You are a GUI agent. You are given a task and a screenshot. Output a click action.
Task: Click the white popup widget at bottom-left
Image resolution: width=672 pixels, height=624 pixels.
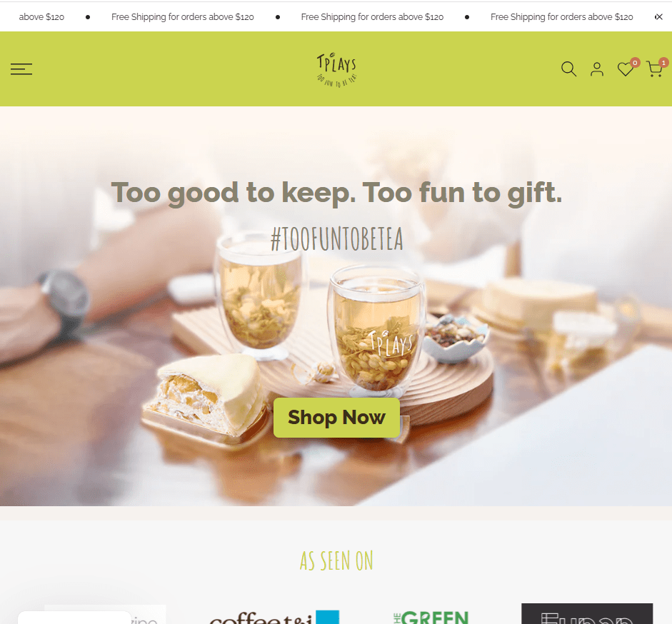point(74,618)
